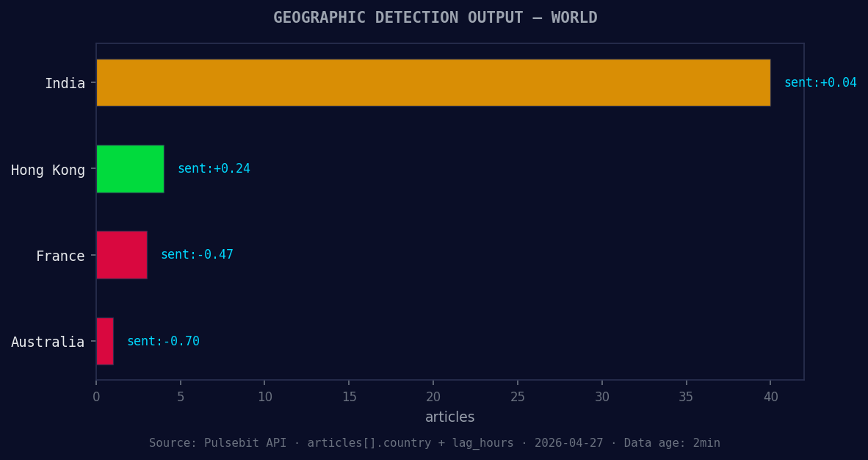This screenshot has width=868, height=460.
Task: Click the France axis label
Action: coord(60,256)
